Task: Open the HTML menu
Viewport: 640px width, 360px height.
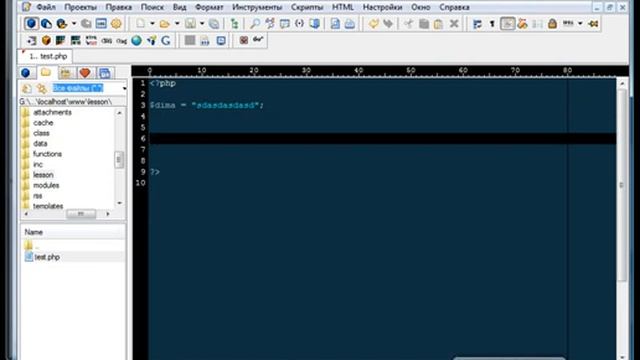Action: pos(343,7)
